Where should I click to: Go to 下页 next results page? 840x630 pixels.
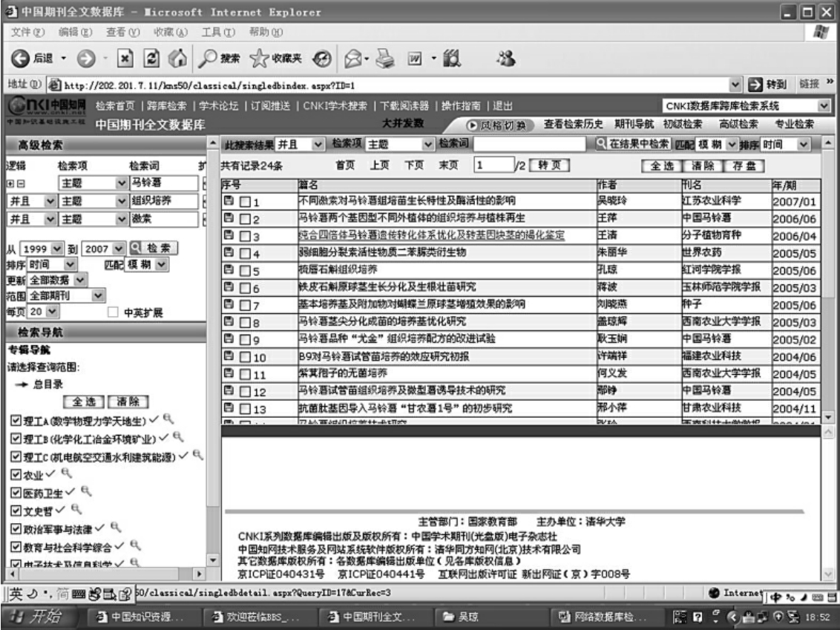click(x=413, y=165)
